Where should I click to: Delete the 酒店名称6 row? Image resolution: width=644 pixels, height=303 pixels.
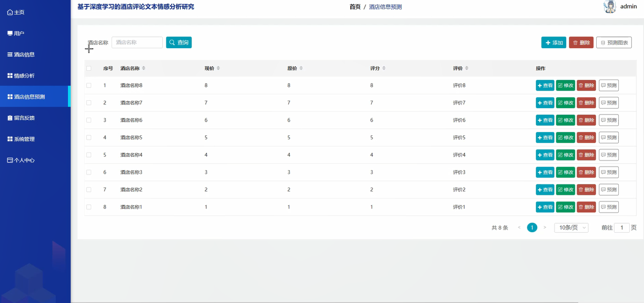click(x=586, y=120)
